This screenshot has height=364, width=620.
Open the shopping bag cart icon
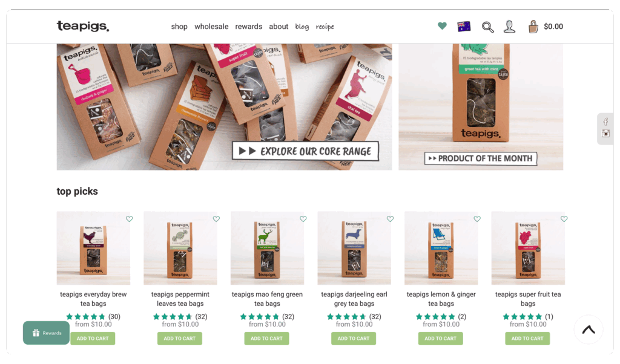tap(533, 27)
